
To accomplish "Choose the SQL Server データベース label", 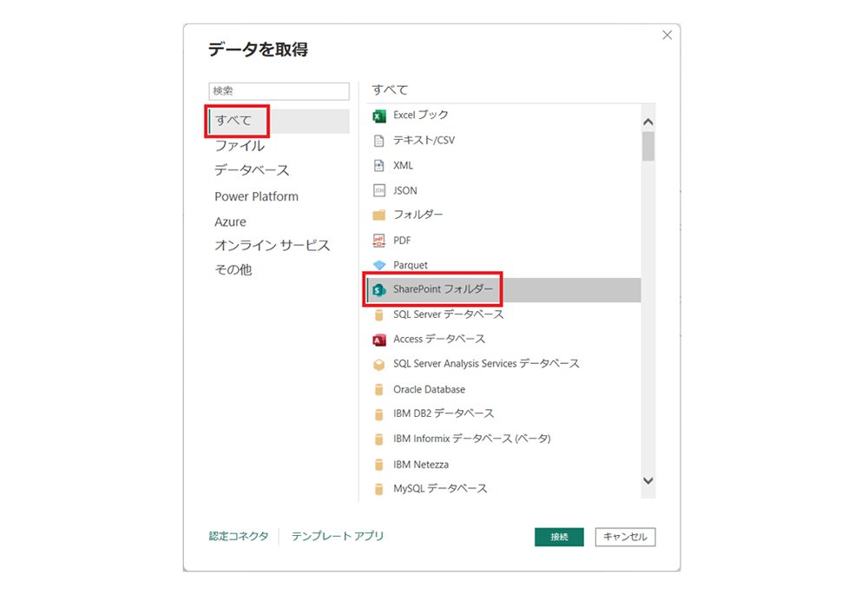I will pos(449,314).
